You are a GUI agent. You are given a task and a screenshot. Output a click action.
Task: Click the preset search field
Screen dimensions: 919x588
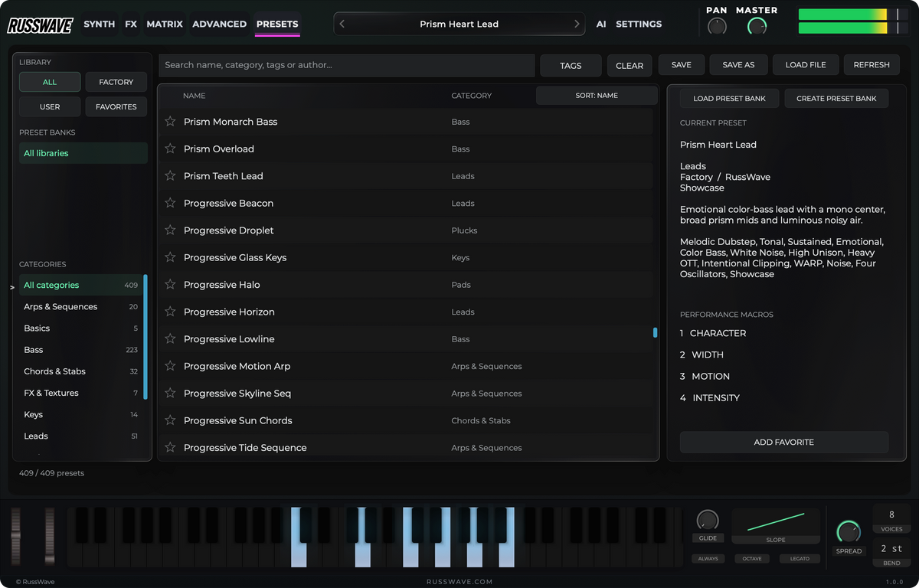tap(347, 66)
